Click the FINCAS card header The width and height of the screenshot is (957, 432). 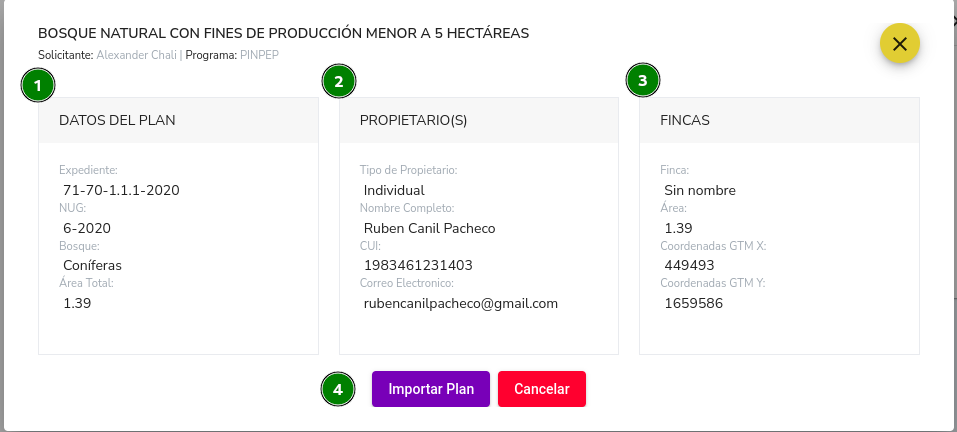click(779, 120)
